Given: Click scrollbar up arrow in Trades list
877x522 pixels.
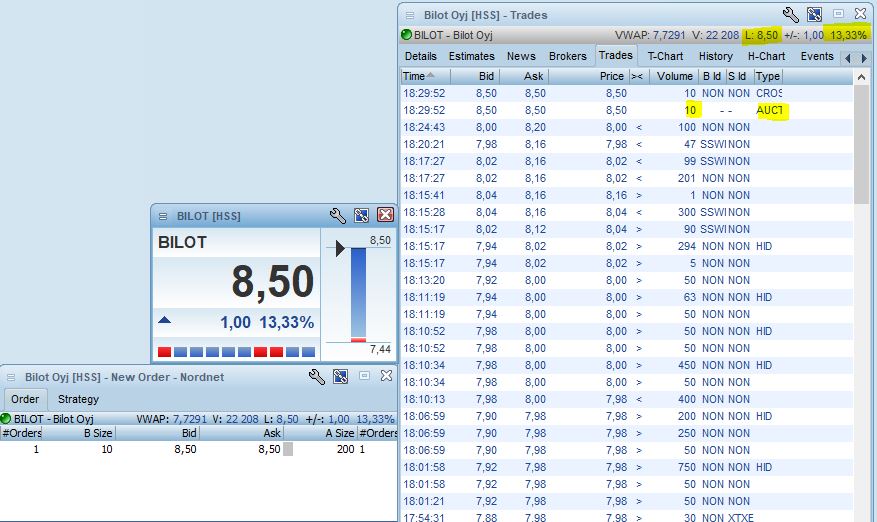Looking at the screenshot, I should pos(861,77).
